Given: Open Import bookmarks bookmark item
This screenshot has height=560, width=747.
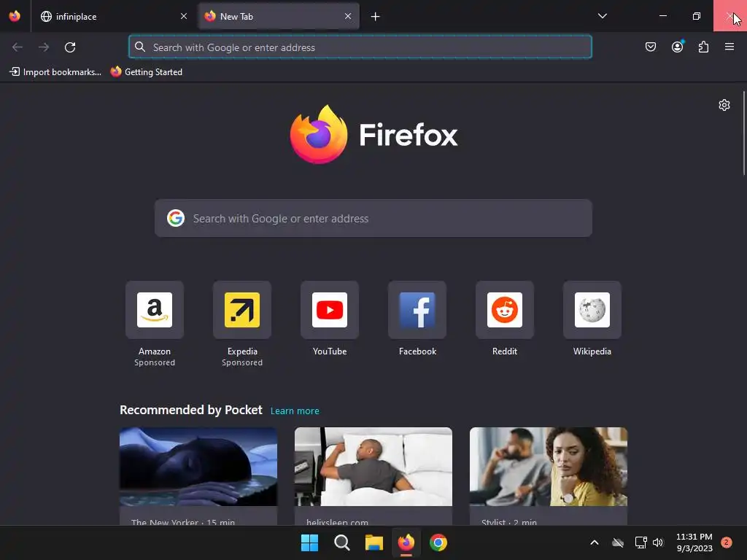Looking at the screenshot, I should click(x=55, y=72).
